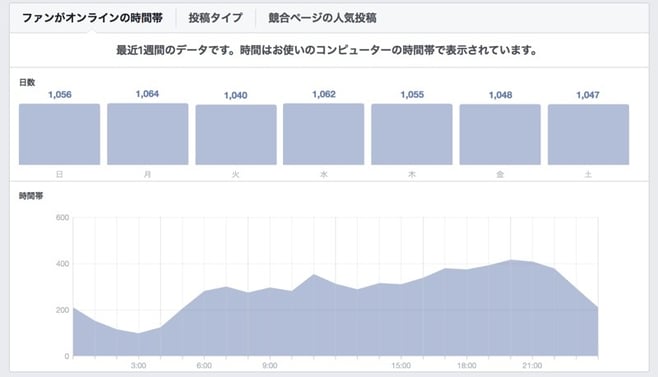Click the 6:00 label on time axis

(204, 366)
